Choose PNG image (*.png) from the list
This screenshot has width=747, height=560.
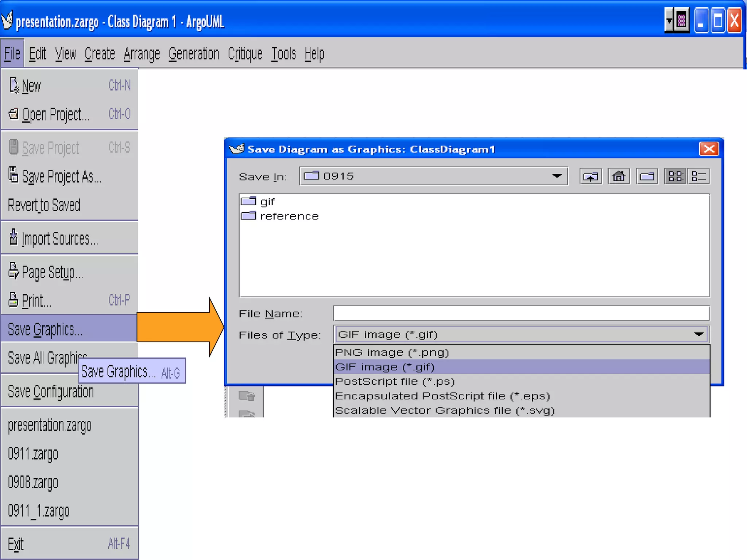point(392,353)
